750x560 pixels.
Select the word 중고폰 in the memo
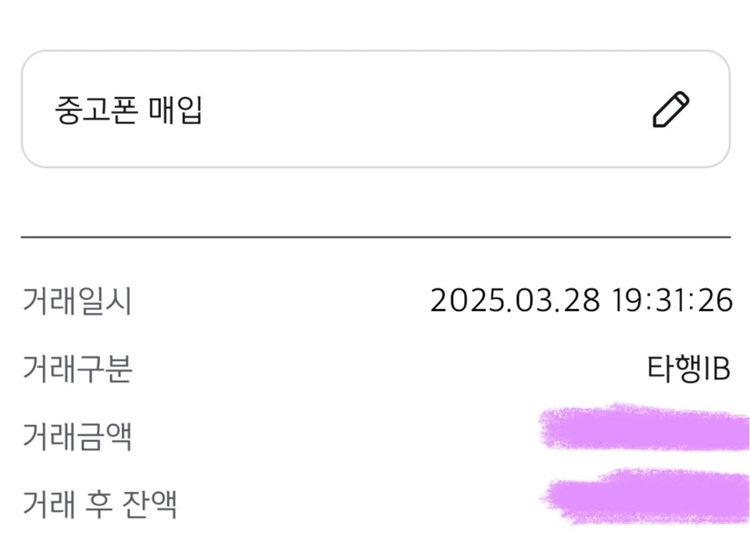(85, 110)
